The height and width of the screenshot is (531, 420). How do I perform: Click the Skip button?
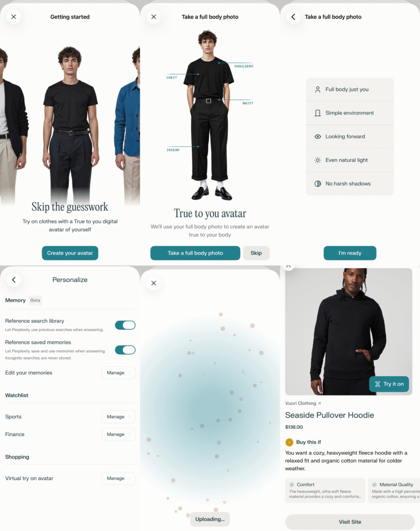[256, 253]
